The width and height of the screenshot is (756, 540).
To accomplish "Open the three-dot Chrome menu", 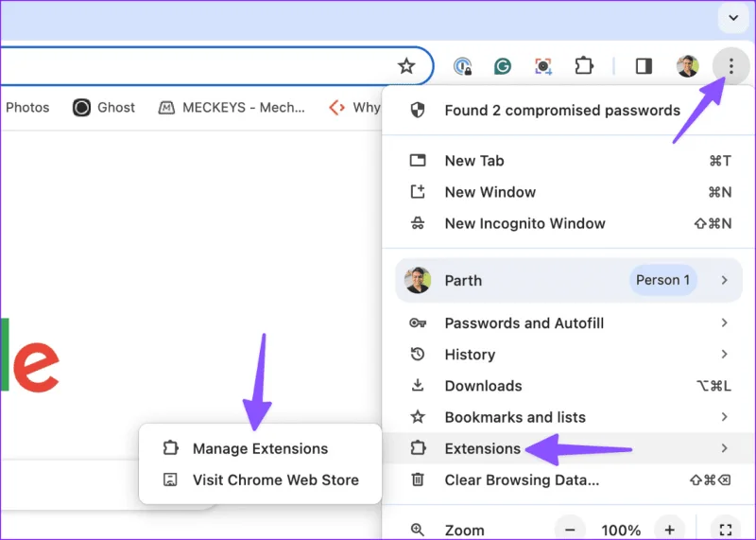I will pyautogui.click(x=730, y=66).
